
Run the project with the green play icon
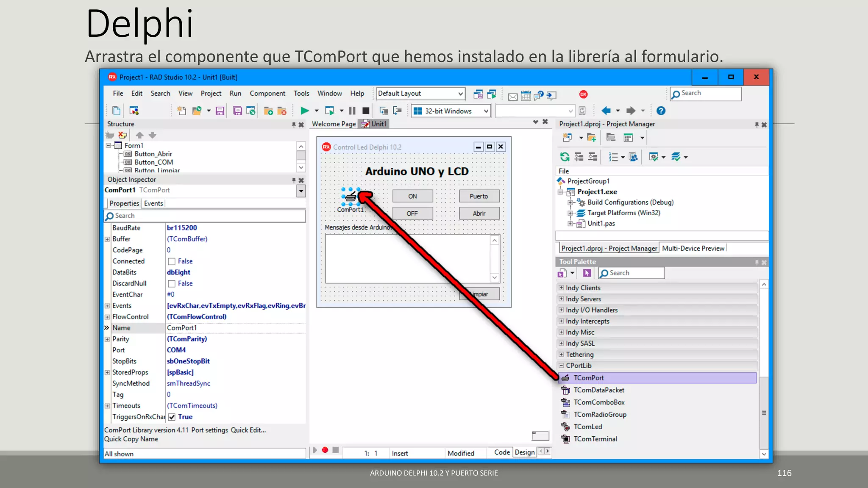coord(304,111)
